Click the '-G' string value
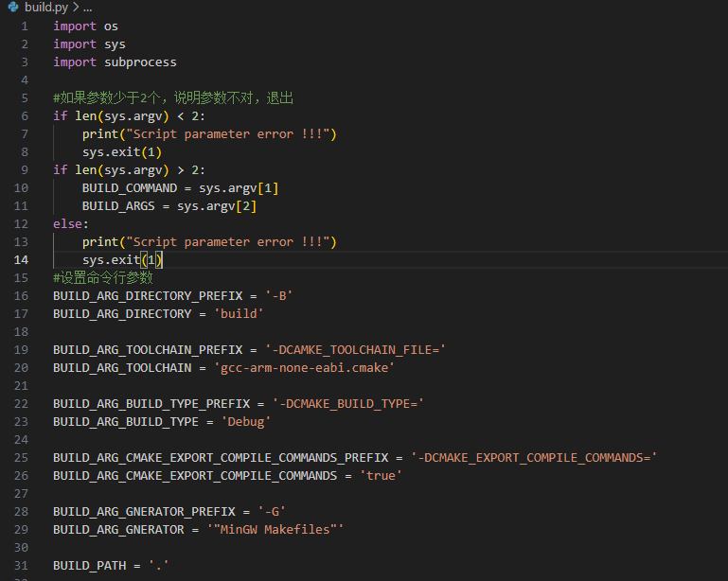Viewport: 728px width, 581px height. [x=272, y=512]
